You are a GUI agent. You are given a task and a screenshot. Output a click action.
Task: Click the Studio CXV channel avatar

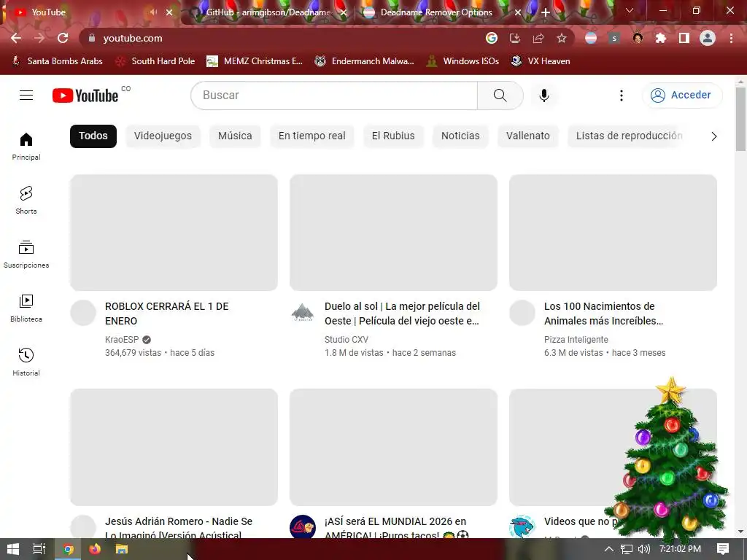pyautogui.click(x=303, y=312)
